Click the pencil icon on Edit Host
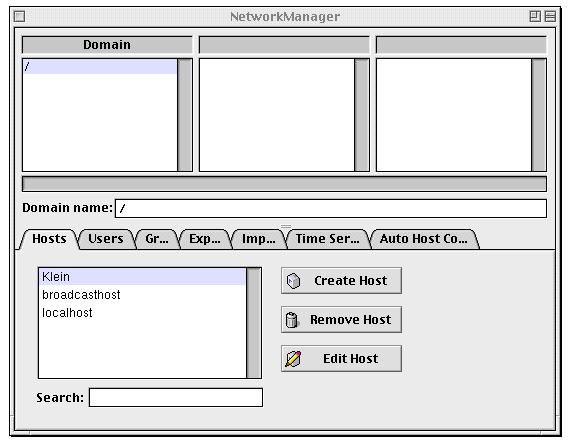Image resolution: width=570 pixels, height=447 pixels. click(293, 359)
